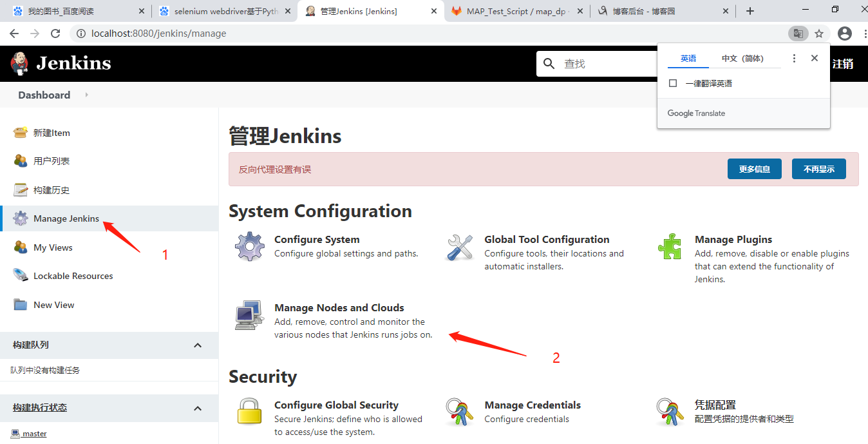Click the 更多信息 button
This screenshot has width=868, height=444.
[x=755, y=169]
